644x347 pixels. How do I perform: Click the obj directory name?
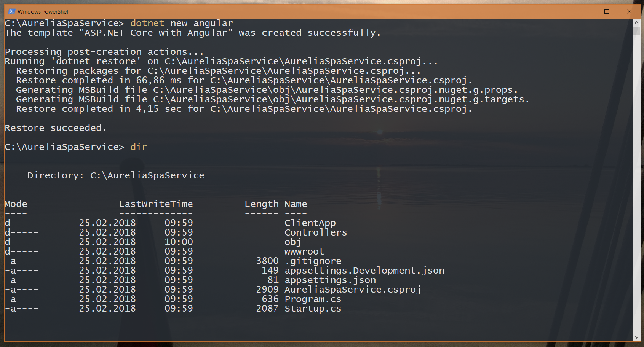[293, 242]
